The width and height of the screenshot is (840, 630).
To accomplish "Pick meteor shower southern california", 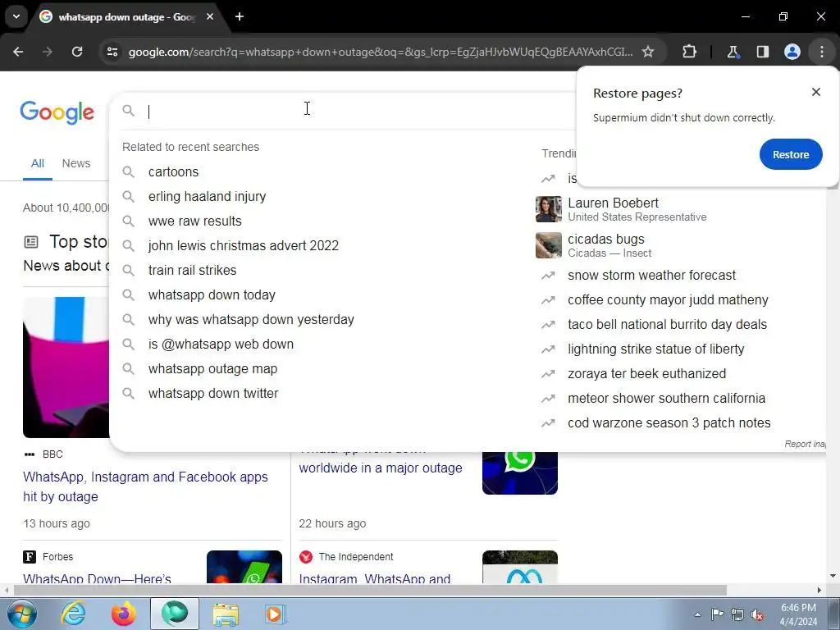I will pos(666,399).
